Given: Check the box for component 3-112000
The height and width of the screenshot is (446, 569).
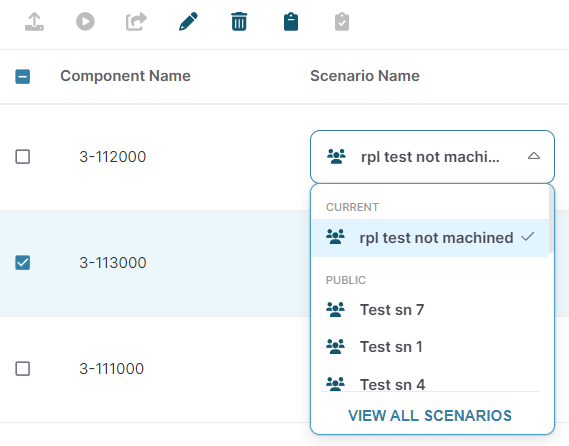Looking at the screenshot, I should point(22,157).
